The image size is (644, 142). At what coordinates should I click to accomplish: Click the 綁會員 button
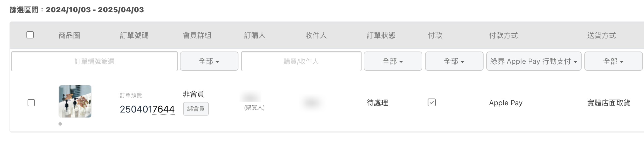196,109
